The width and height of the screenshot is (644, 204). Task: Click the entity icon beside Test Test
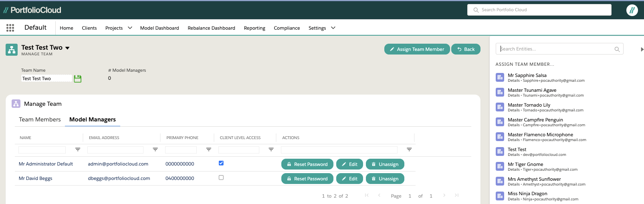500,151
